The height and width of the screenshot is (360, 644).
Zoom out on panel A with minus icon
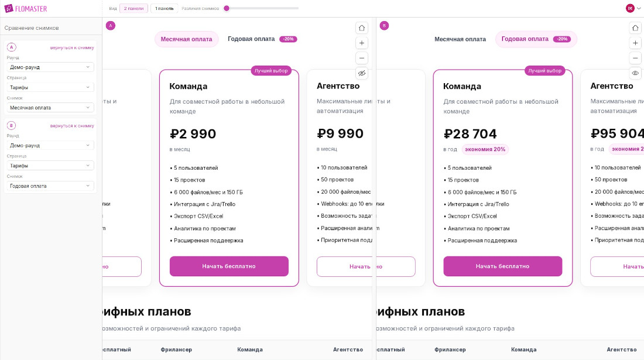(x=362, y=58)
